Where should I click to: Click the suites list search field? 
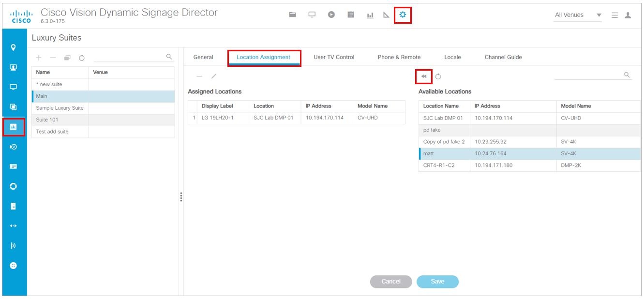click(133, 57)
